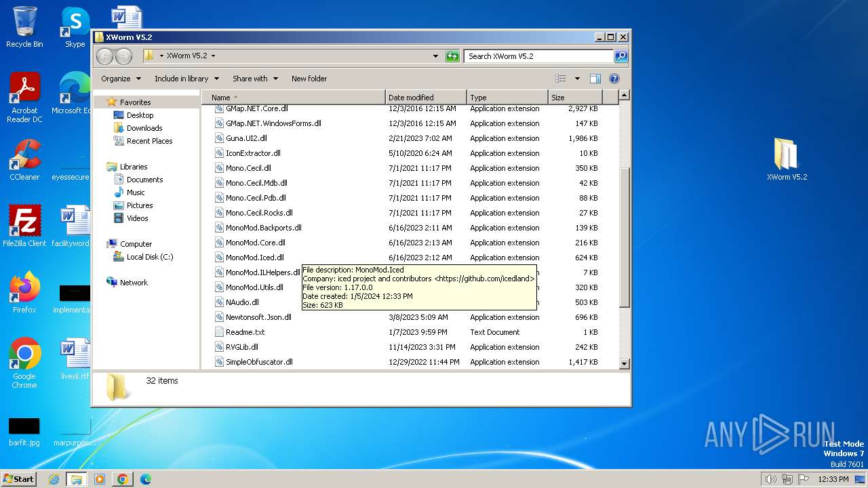This screenshot has width=868, height=488.
Task: Toggle the preview pane icon
Action: [x=595, y=79]
